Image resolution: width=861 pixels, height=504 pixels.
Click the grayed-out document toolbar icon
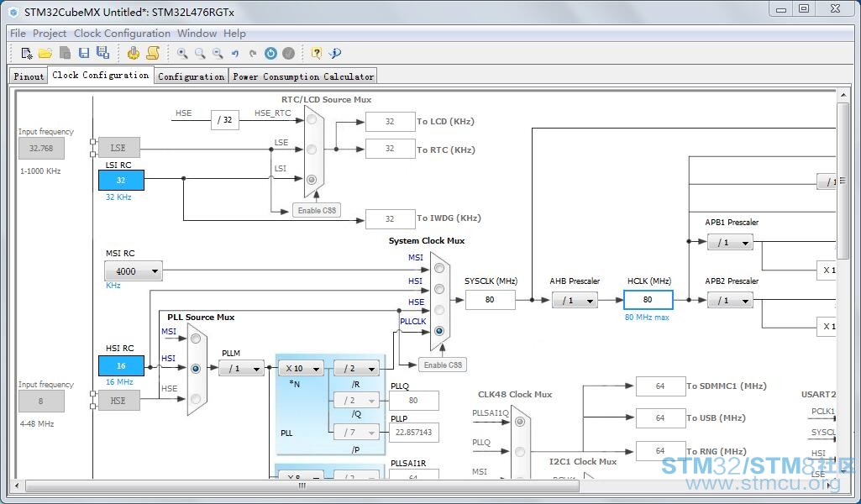click(65, 53)
